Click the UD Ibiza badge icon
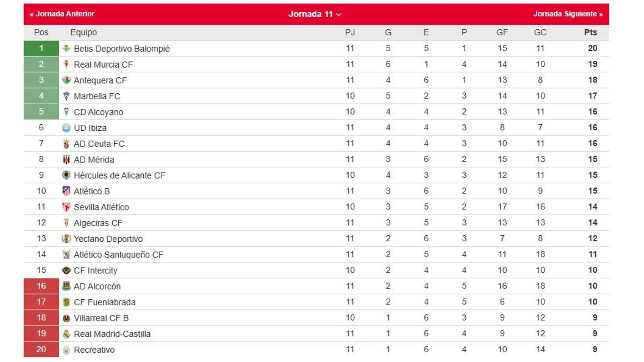 coord(66,128)
